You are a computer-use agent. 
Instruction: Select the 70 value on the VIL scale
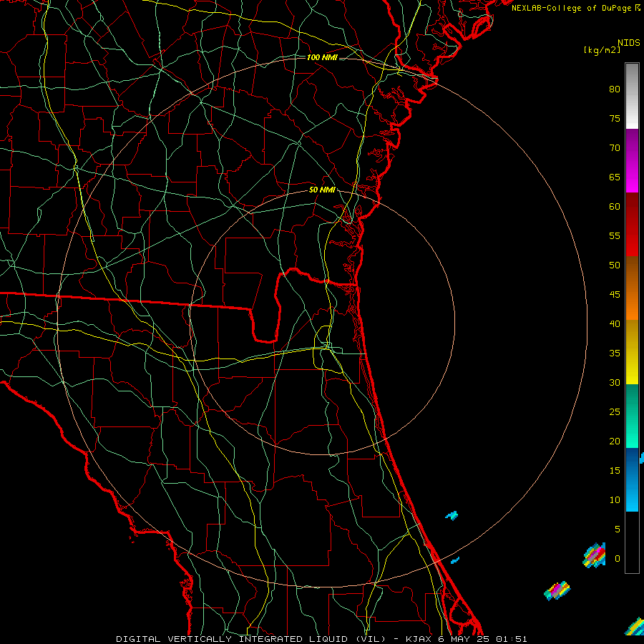click(x=615, y=148)
